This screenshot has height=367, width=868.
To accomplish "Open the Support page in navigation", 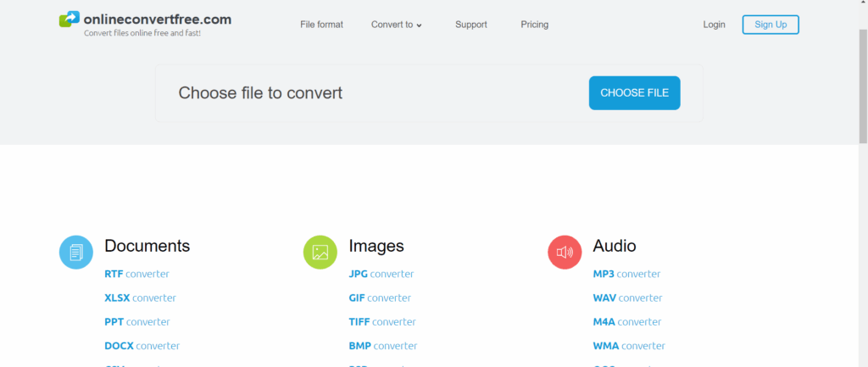I will point(470,25).
